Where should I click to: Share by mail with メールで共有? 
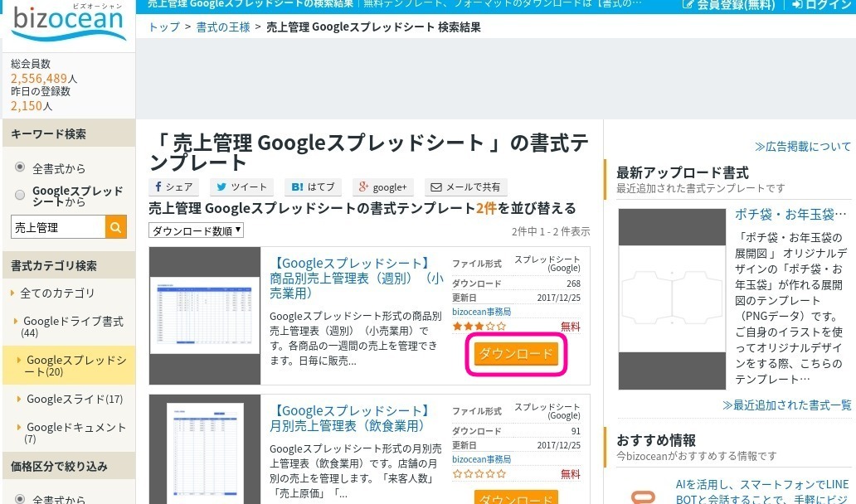click(465, 187)
